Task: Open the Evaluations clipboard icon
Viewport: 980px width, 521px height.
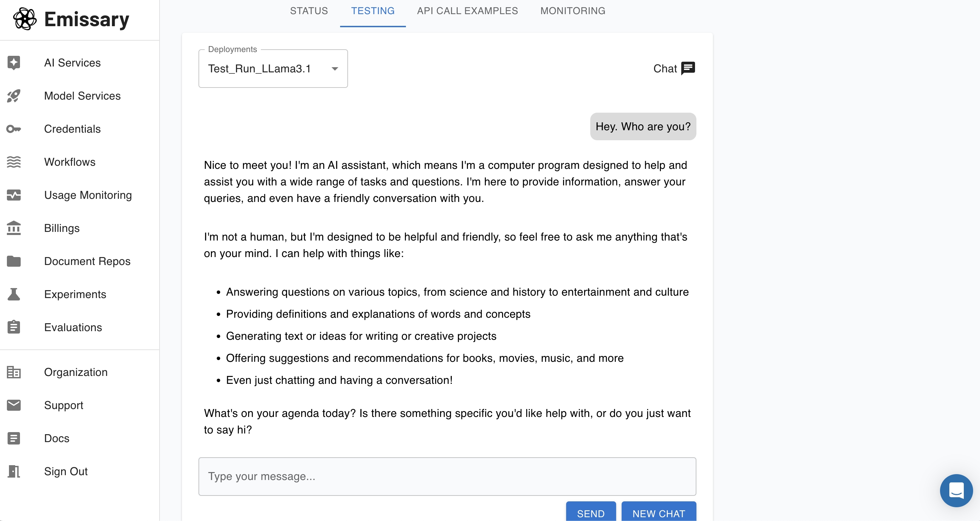Action: click(x=14, y=327)
